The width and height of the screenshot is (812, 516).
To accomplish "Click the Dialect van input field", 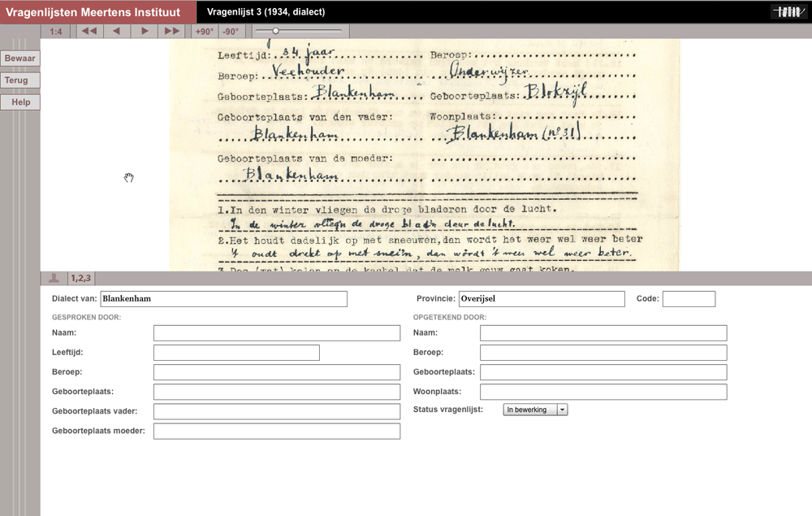I will (223, 299).
